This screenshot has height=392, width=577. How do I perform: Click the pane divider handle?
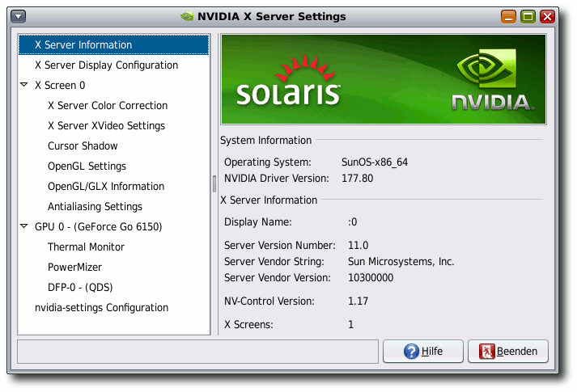click(214, 184)
